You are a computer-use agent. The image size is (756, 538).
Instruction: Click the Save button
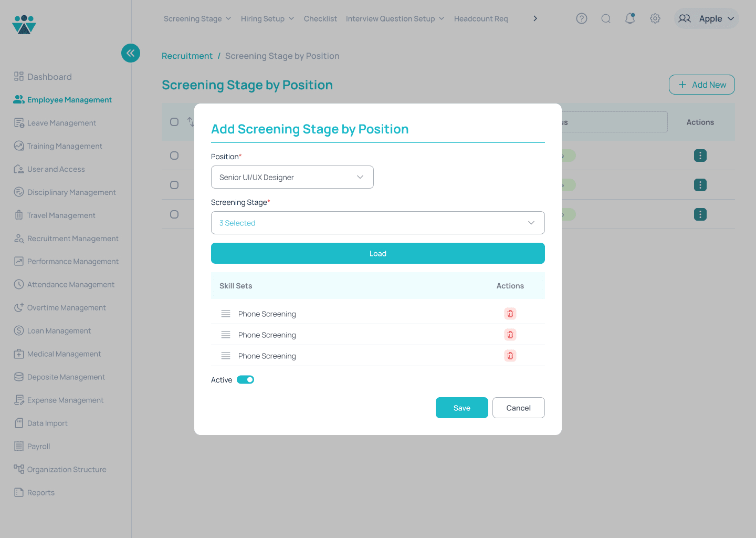tap(461, 408)
